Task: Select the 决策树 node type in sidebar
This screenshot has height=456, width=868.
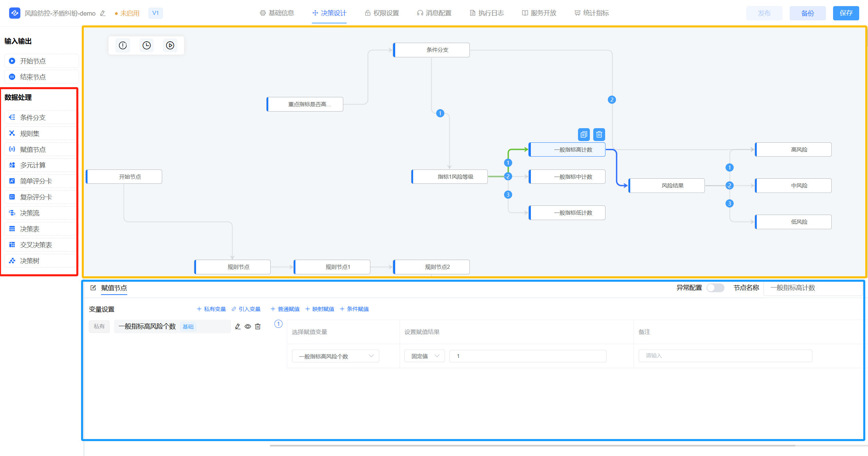Action: [x=30, y=261]
